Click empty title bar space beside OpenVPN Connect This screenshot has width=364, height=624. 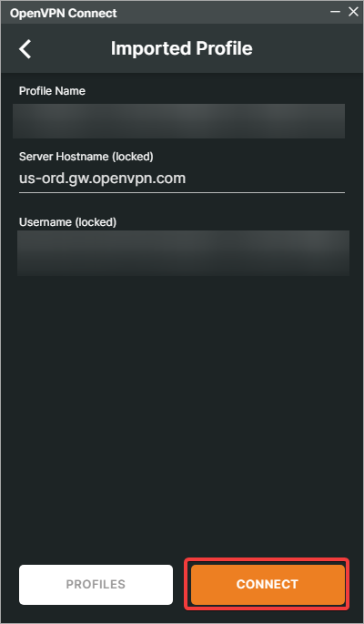point(223,13)
